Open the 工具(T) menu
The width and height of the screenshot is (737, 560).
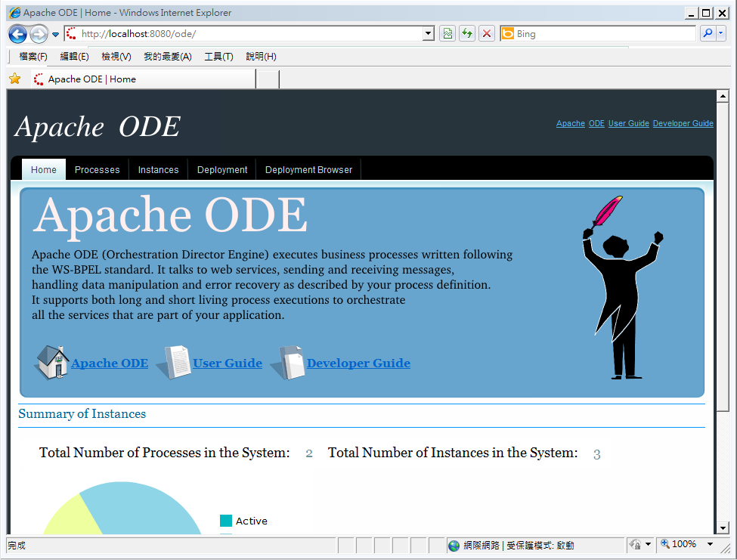(x=218, y=57)
